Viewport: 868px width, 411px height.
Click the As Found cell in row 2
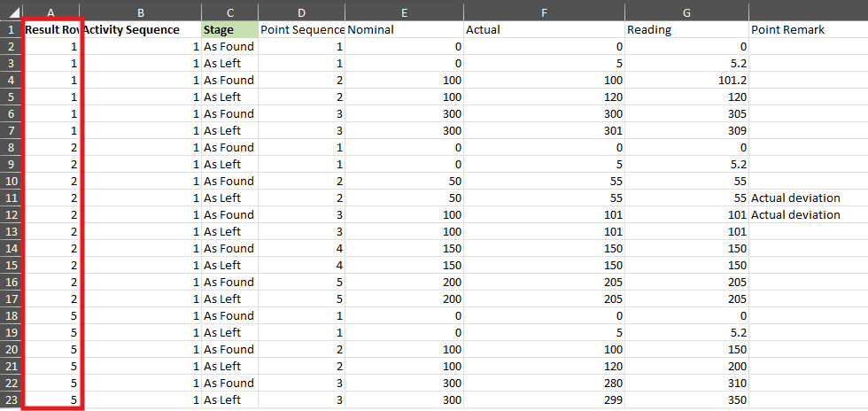(x=229, y=47)
